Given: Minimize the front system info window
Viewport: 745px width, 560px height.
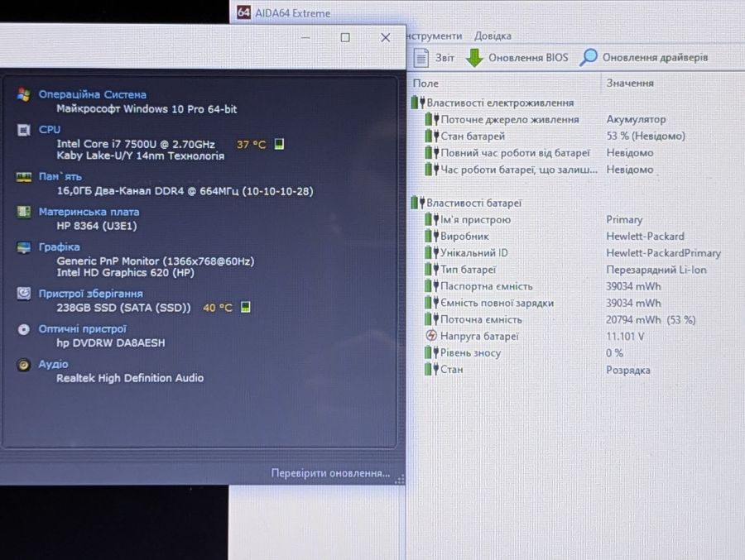Looking at the screenshot, I should tap(305, 37).
